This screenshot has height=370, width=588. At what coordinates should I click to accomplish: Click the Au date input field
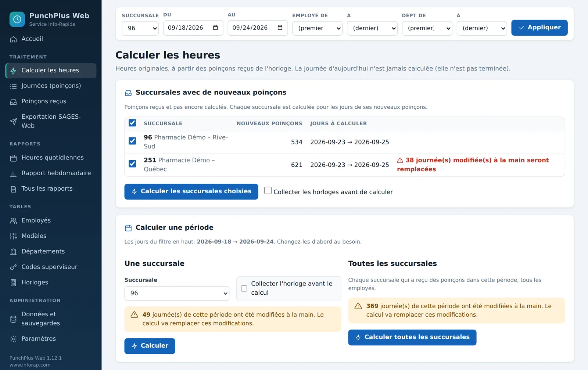pyautogui.click(x=258, y=28)
